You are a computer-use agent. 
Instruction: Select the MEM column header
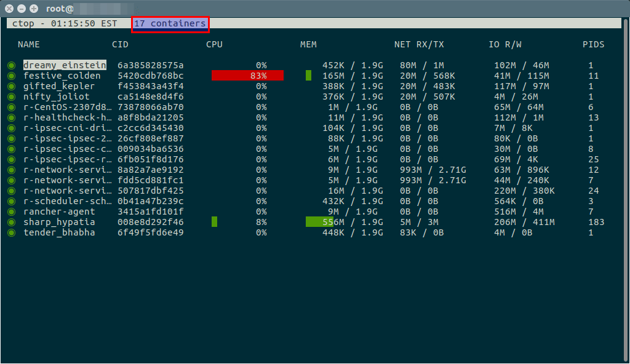pos(308,44)
